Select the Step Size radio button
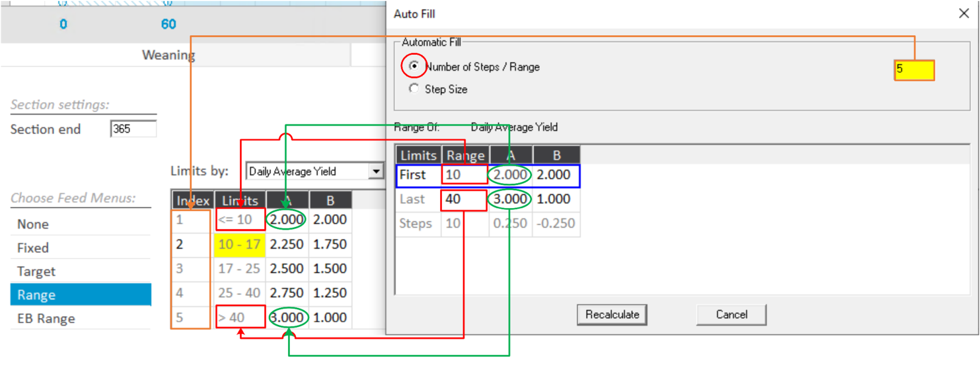Screen dimensions: 980x367 click(x=414, y=89)
